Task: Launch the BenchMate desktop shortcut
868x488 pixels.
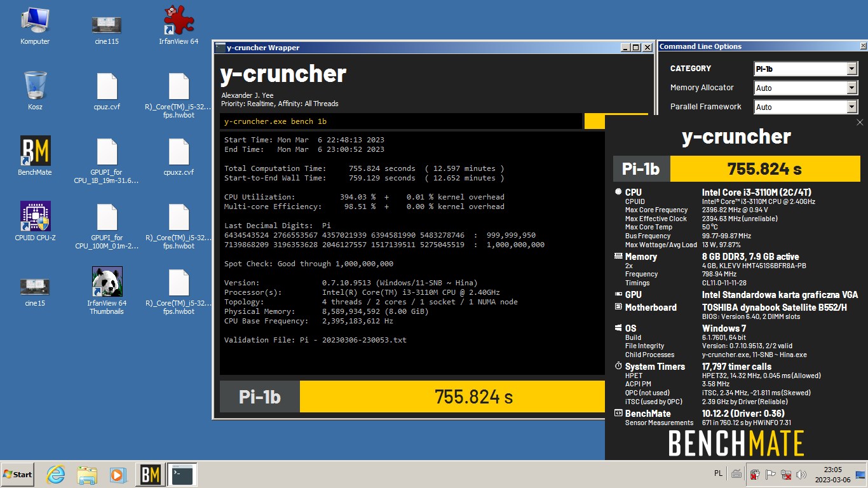Action: pyautogui.click(x=35, y=156)
